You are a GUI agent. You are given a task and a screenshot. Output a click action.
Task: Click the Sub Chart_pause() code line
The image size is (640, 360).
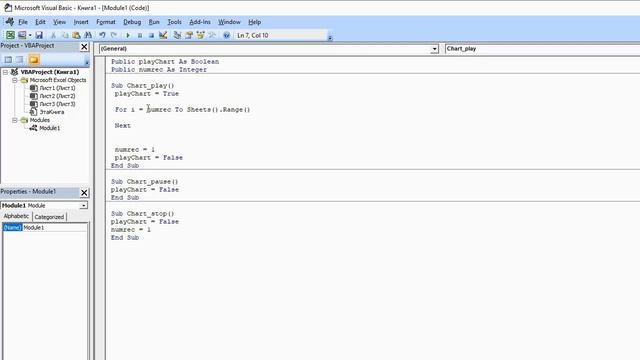click(144, 182)
